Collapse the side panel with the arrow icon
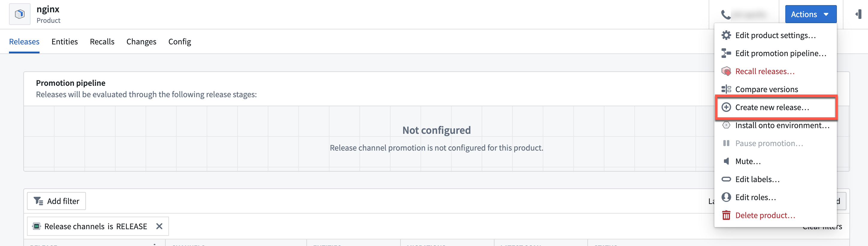 click(858, 14)
